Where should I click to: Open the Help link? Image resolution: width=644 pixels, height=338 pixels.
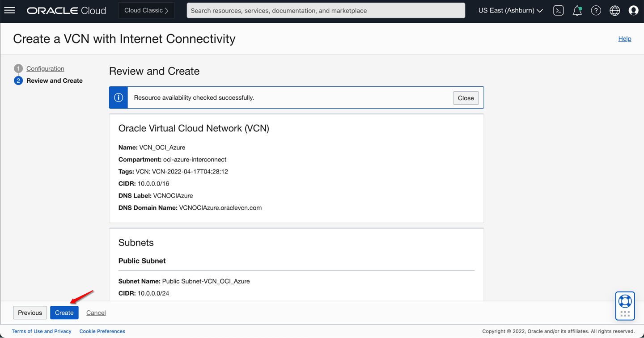coord(624,38)
